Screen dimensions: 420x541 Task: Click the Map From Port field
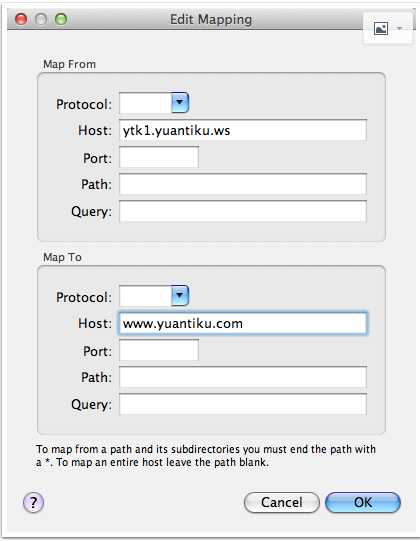[x=159, y=157]
